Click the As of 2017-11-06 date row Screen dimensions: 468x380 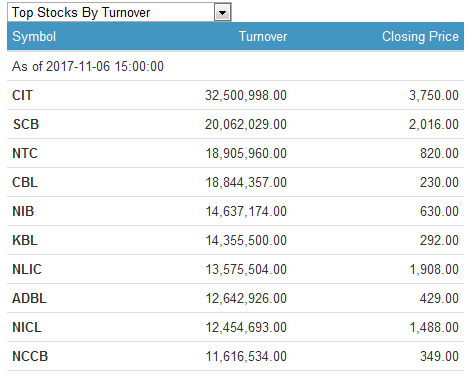pyautogui.click(x=235, y=66)
